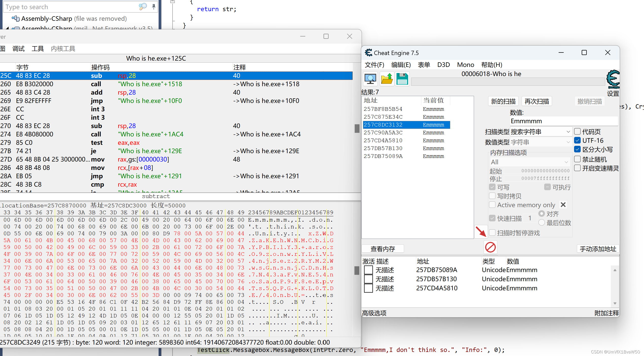This screenshot has width=644, height=356.
Task: Click the disassembler vertical scrollbar thumb
Action: (357, 128)
